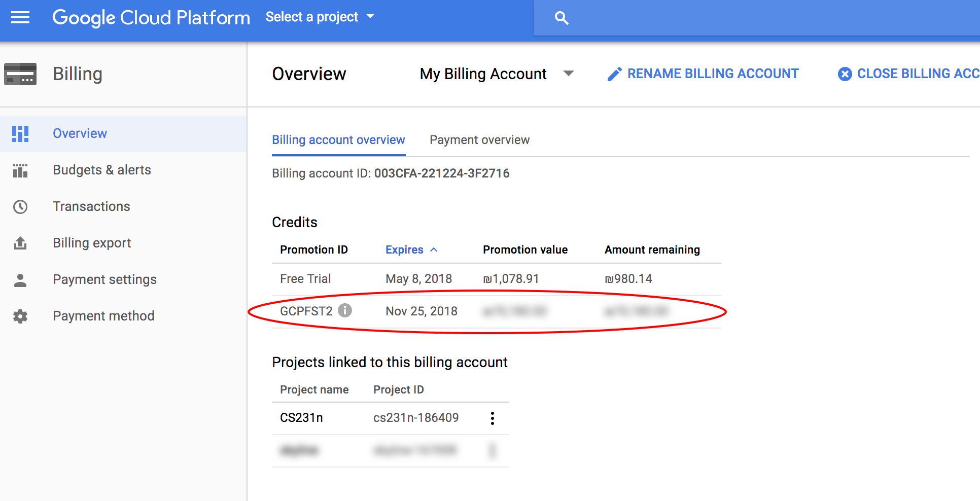The height and width of the screenshot is (501, 980).
Task: Open Budgets & alerts page
Action: click(x=123, y=170)
